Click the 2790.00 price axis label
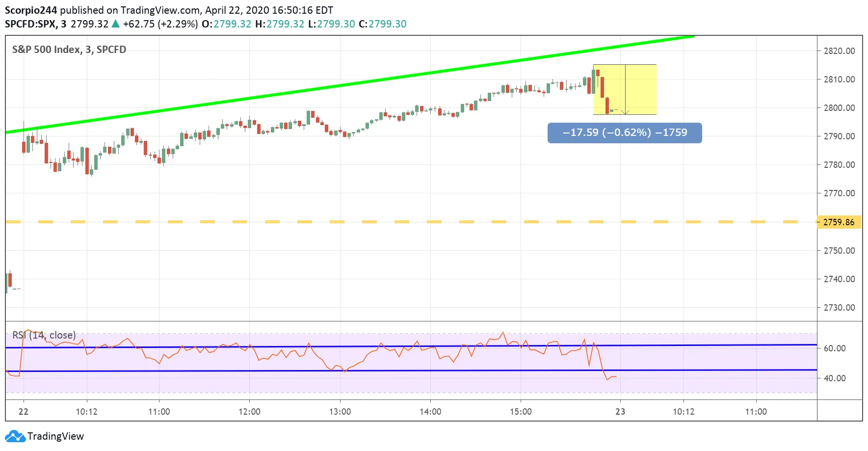Screen dimensions: 868x451 (x=839, y=136)
